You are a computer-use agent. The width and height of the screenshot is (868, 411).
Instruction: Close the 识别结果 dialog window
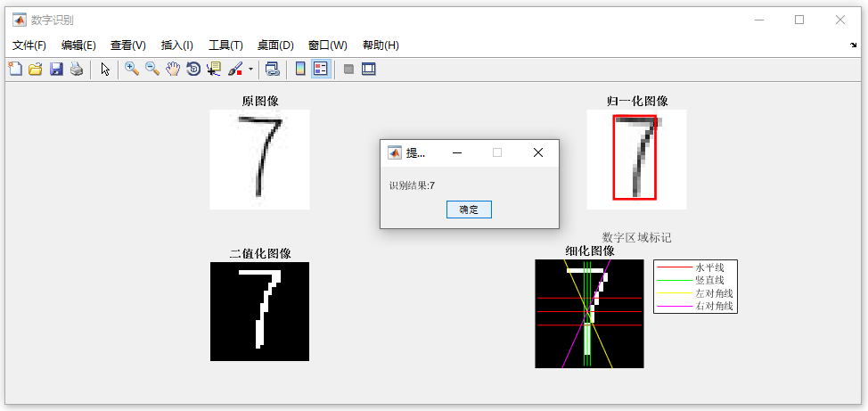tap(537, 152)
